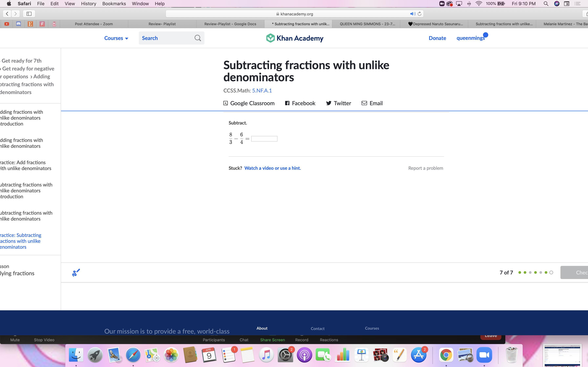Share lesson via Twitter icon
588x367 pixels.
[x=328, y=103]
